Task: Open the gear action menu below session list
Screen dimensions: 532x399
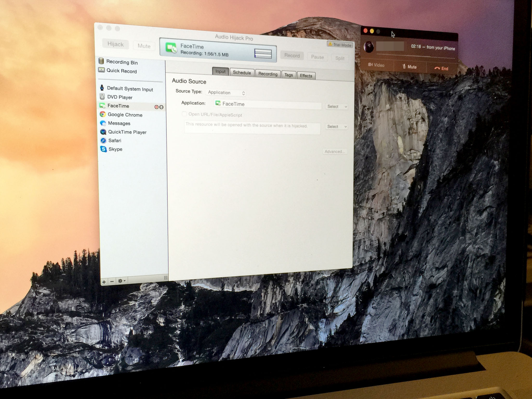Action: 122,281
